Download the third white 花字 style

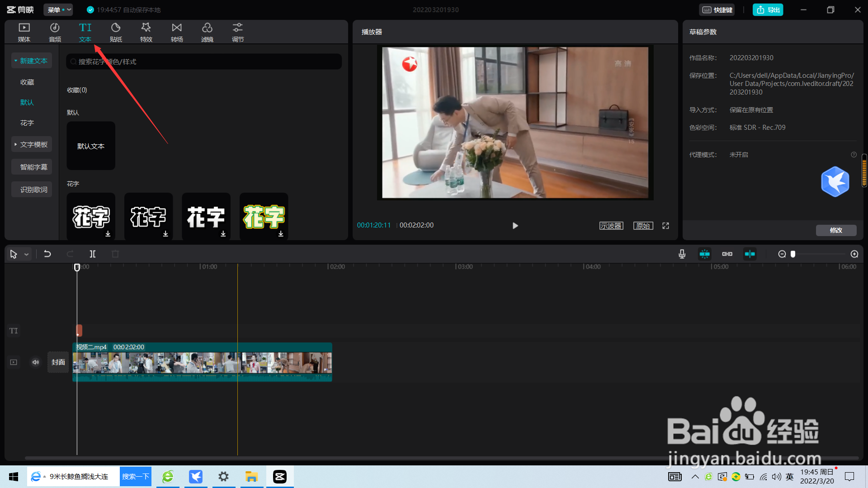pos(223,234)
